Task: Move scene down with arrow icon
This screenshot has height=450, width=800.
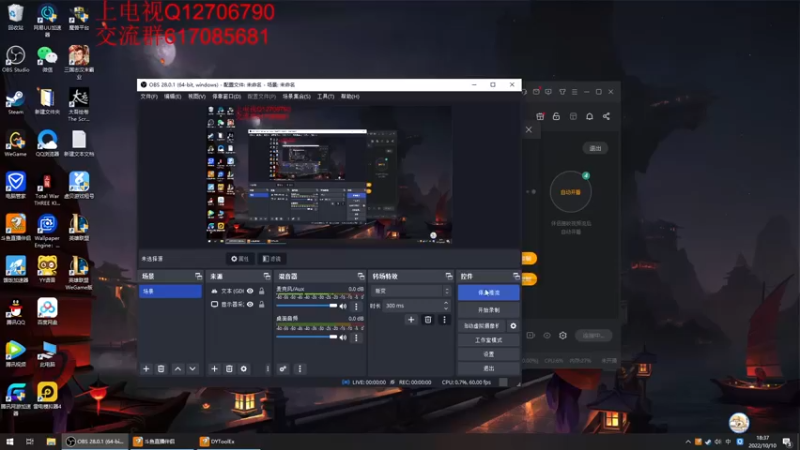Action: pos(192,368)
